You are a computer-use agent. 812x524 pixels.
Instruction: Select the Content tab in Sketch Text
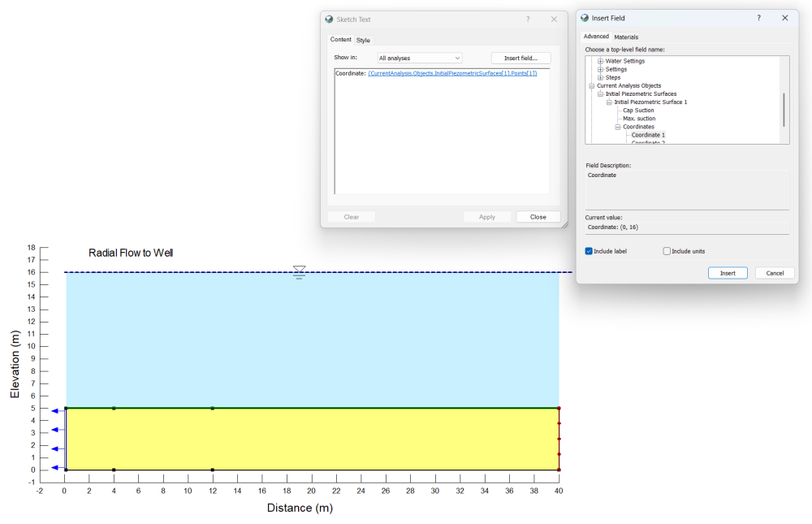(x=341, y=40)
